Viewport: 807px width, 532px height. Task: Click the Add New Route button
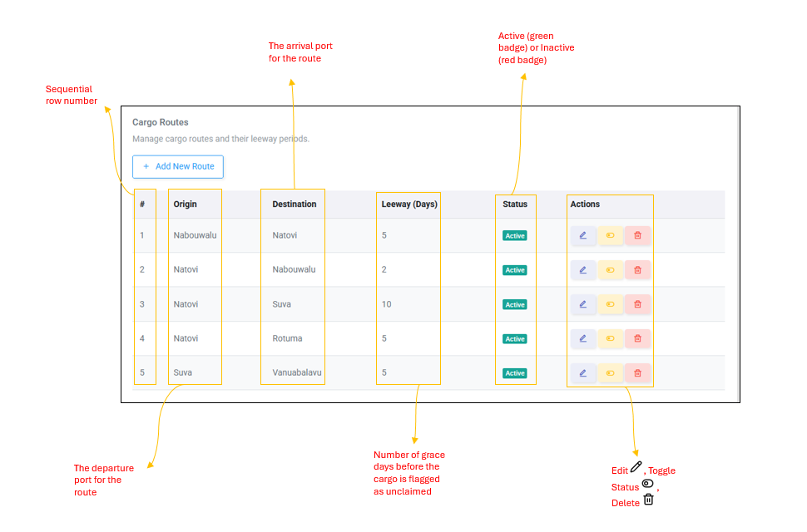click(178, 166)
